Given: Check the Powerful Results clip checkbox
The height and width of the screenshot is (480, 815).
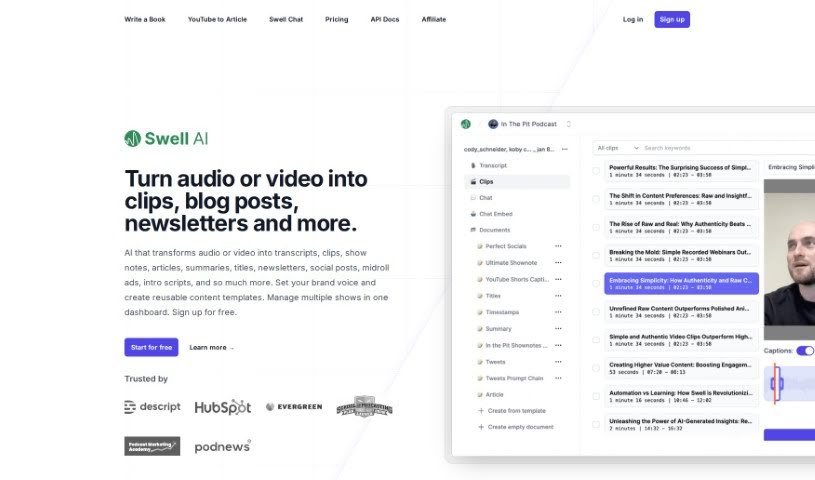Looking at the screenshot, I should click(596, 171).
